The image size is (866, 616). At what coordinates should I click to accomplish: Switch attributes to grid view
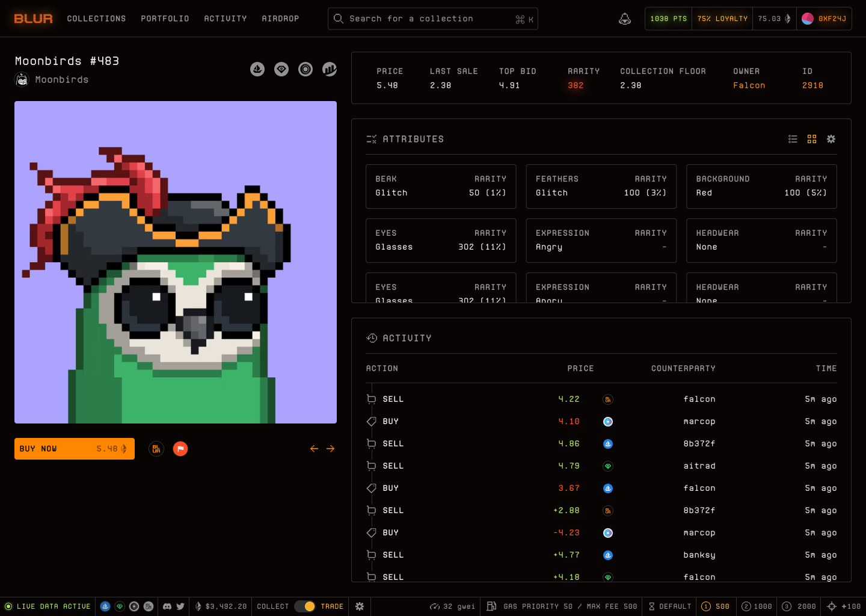click(812, 139)
